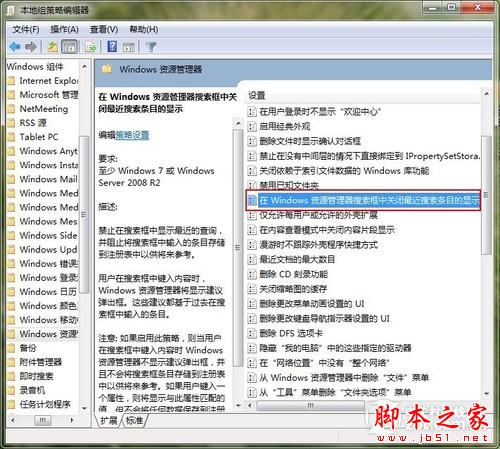Viewport: 500px width, 449px height.
Task: Open the 查看(V) menu
Action: point(104,30)
